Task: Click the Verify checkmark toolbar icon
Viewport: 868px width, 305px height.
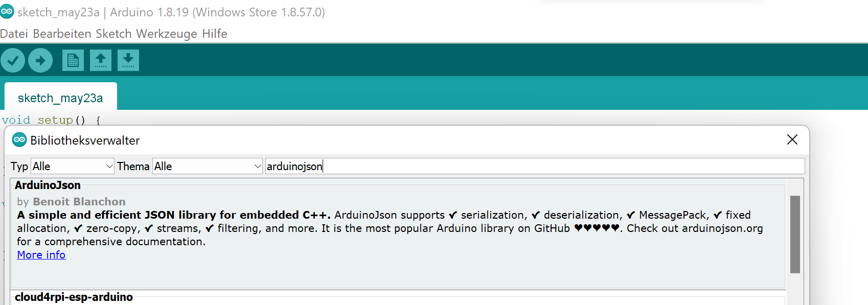Action: 13,61
